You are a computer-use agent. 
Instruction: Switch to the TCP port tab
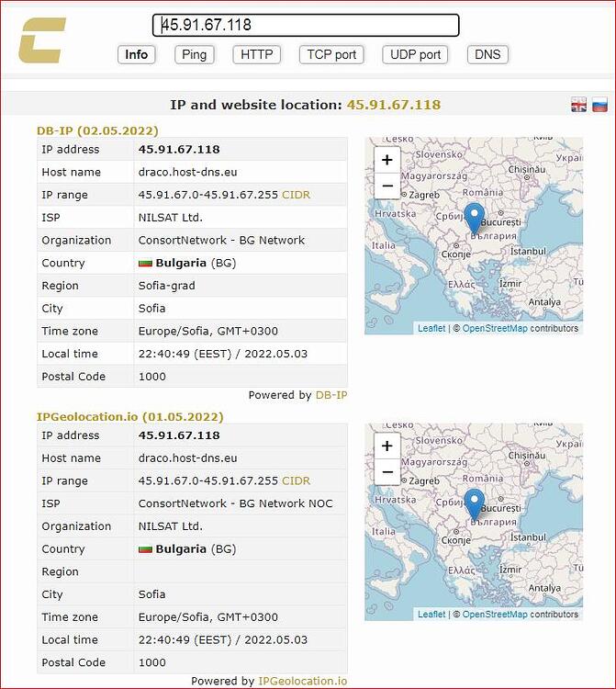pos(331,54)
